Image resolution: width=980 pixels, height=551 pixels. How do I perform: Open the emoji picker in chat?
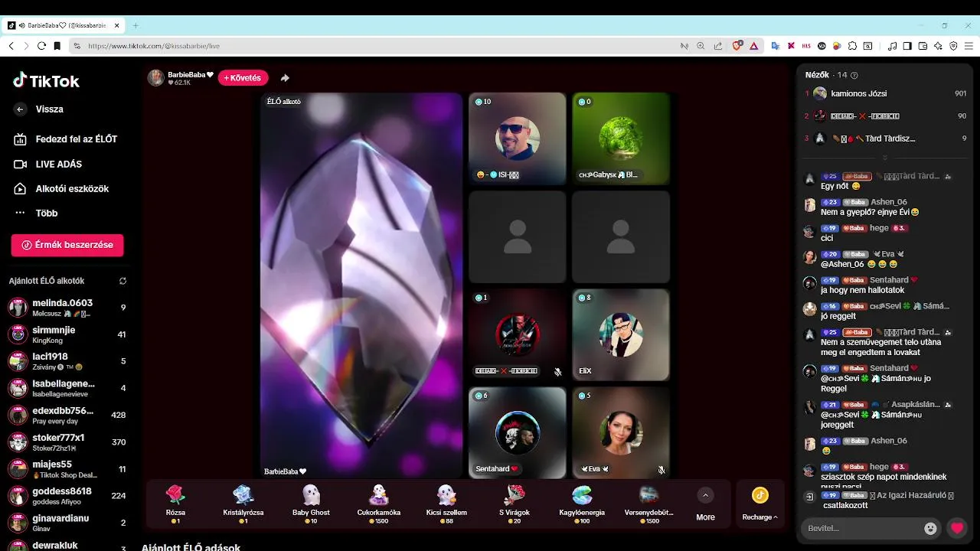pos(931,528)
